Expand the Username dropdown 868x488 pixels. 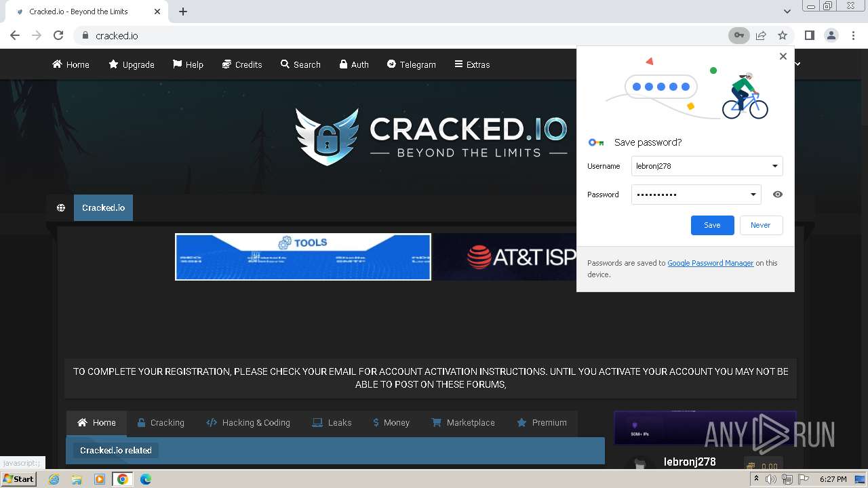[x=775, y=166]
